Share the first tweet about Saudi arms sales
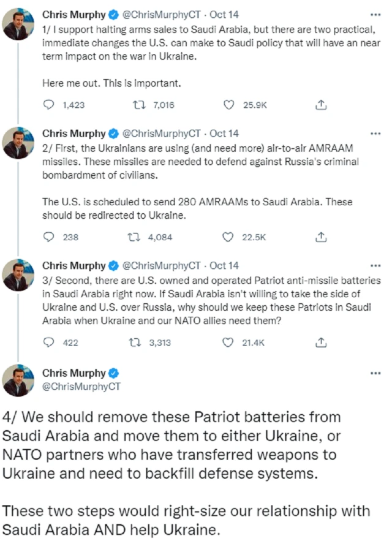 [319, 105]
